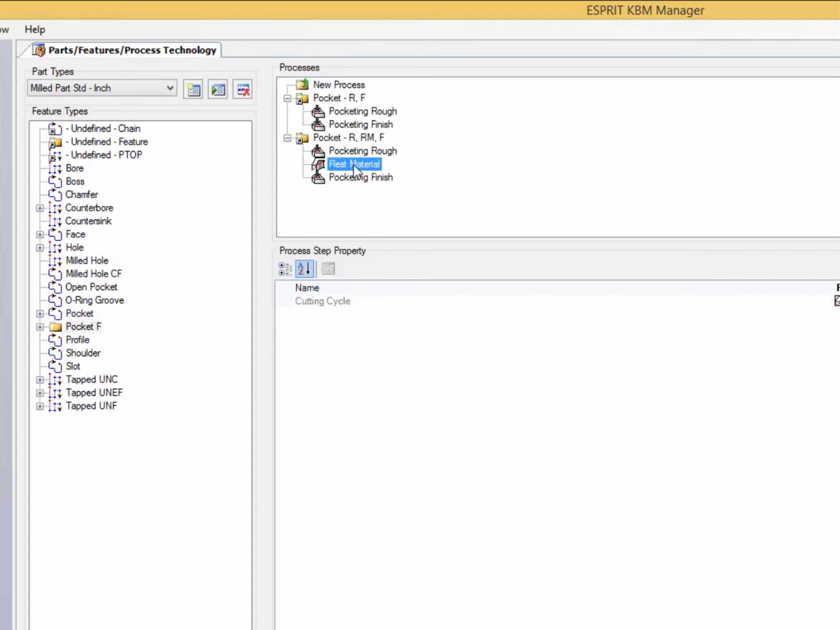840x630 pixels.
Task: Expand the Counterbore feature type
Action: click(39, 208)
